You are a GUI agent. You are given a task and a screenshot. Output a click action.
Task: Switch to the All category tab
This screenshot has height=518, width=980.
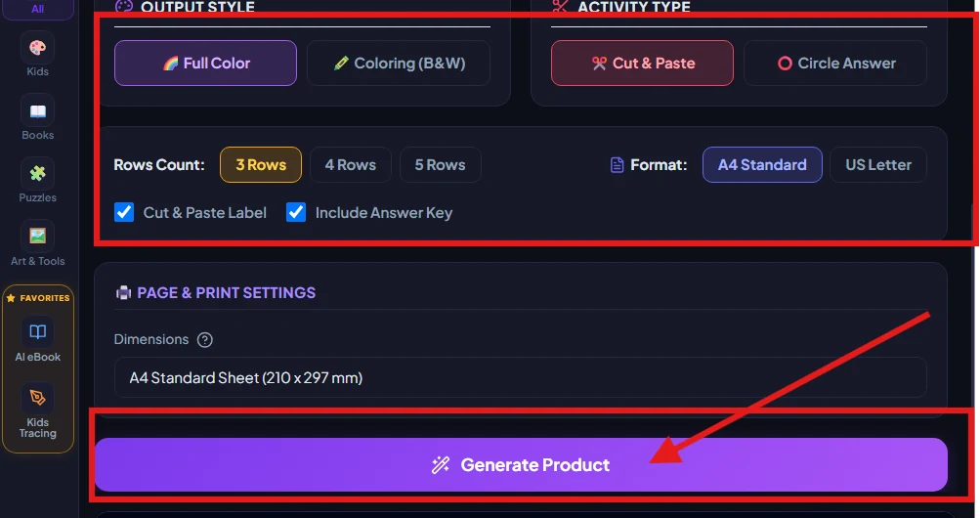(x=37, y=9)
